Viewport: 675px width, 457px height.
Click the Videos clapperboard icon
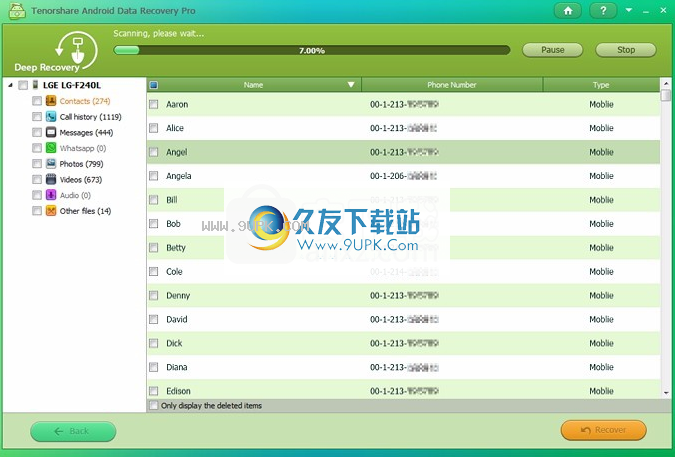[x=51, y=179]
